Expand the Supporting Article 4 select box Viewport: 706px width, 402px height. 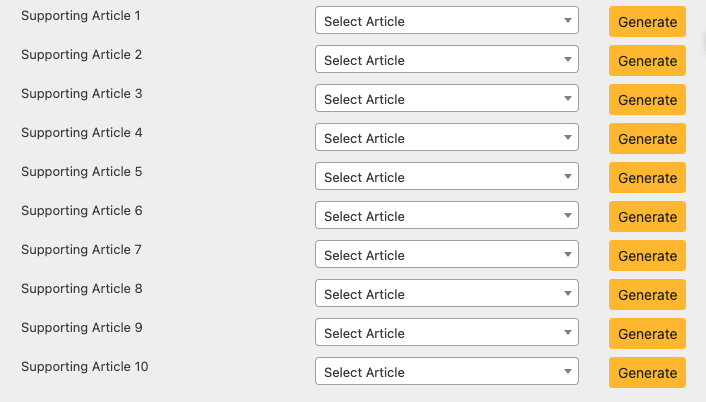pos(446,138)
